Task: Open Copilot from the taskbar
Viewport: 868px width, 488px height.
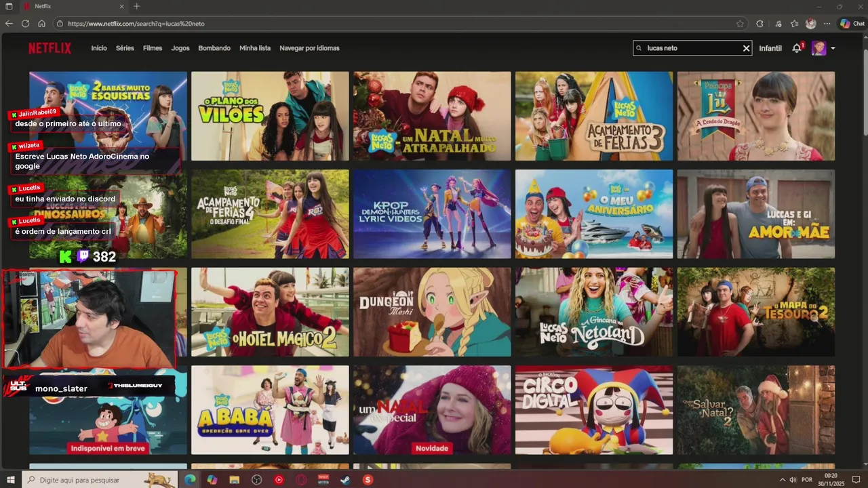Action: click(212, 480)
